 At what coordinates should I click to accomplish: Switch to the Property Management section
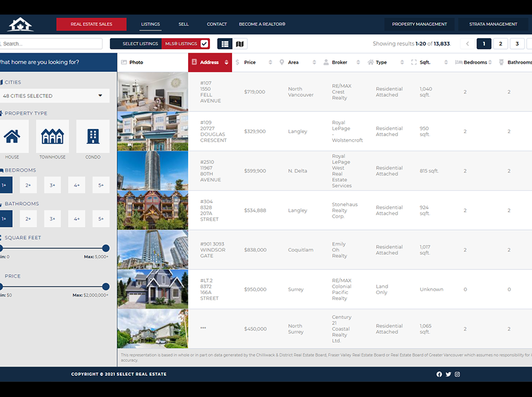[x=420, y=24]
